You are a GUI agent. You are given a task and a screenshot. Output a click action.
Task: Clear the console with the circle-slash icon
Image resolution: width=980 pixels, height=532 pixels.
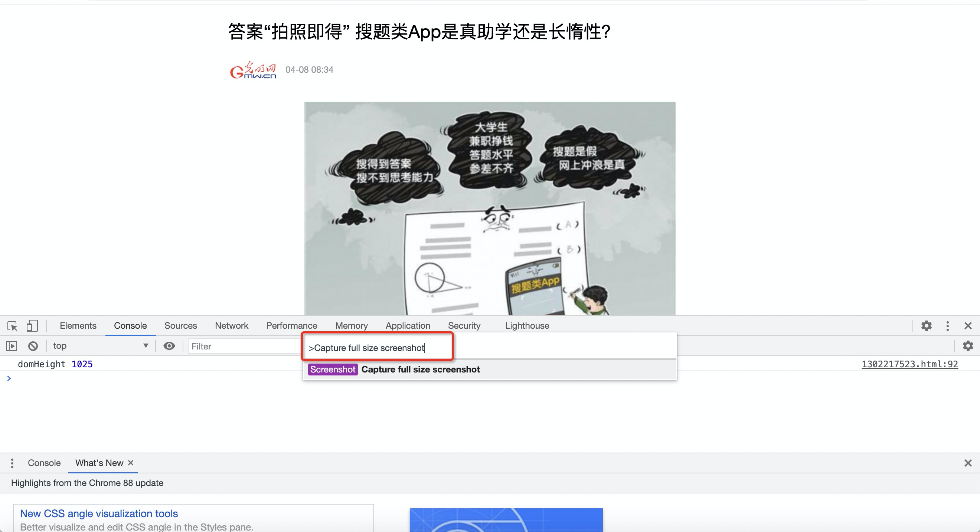click(x=33, y=346)
